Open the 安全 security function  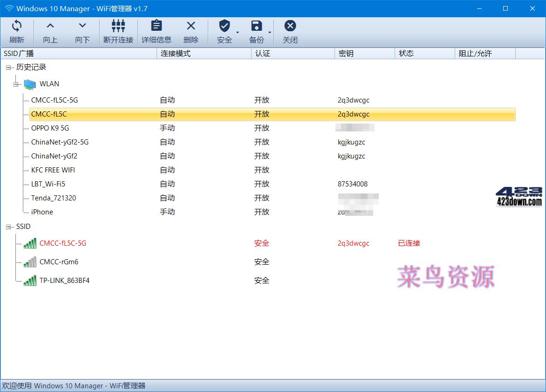tap(225, 31)
